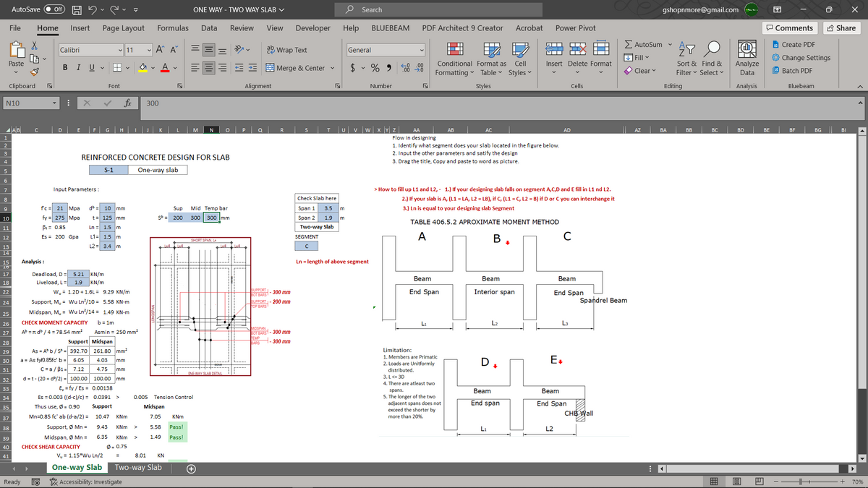Toggle Wrap Text
The image size is (868, 488).
287,50
